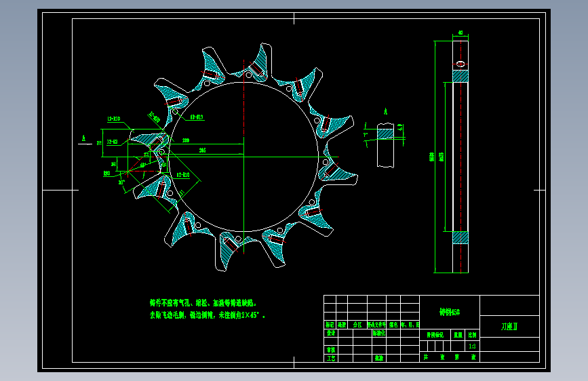The height and width of the screenshot is (381, 588).
Task: Click the A label above the section detail
Action: (x=385, y=111)
